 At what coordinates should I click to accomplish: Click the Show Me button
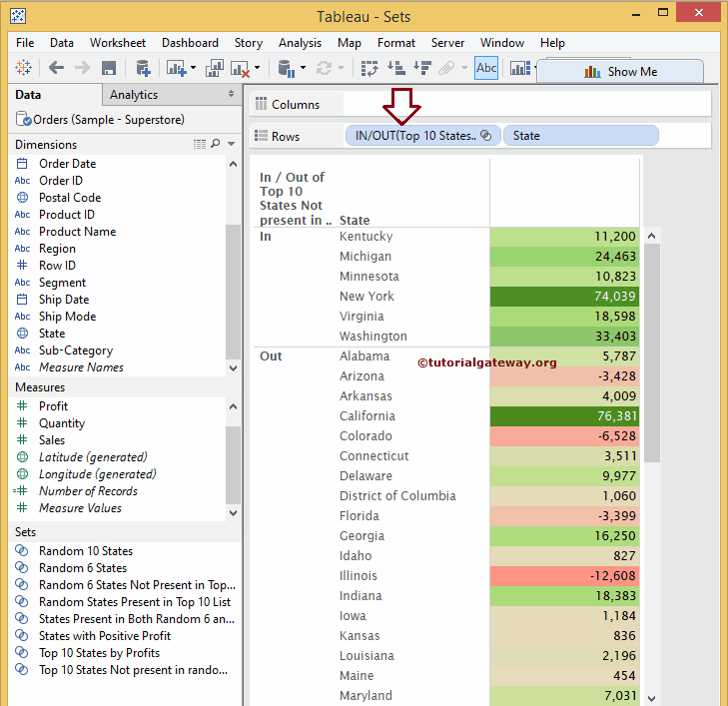(x=620, y=72)
